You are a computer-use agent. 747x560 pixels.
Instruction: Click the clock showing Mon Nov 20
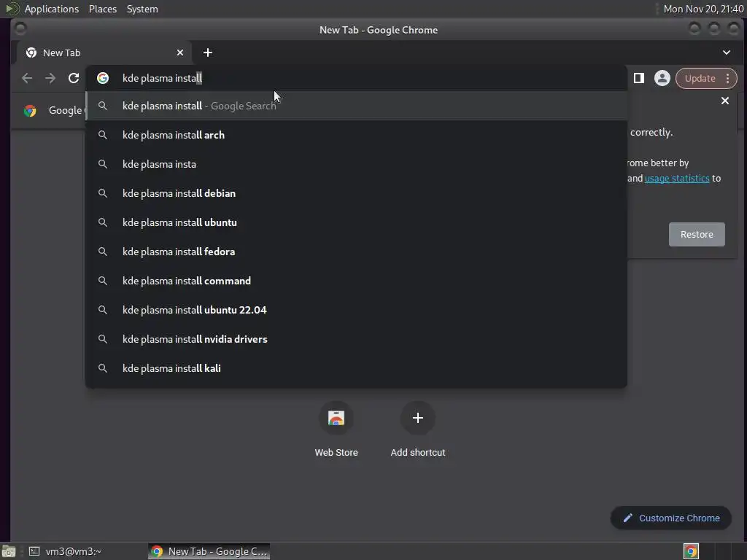point(703,9)
